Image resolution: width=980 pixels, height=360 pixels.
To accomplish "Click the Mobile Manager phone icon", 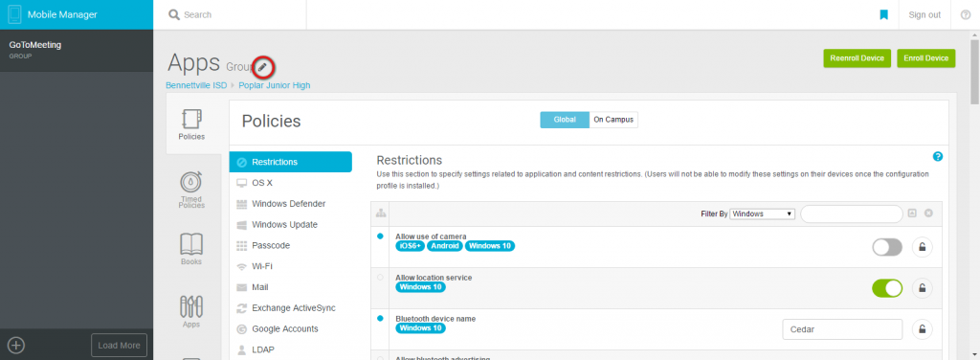I will [x=14, y=14].
